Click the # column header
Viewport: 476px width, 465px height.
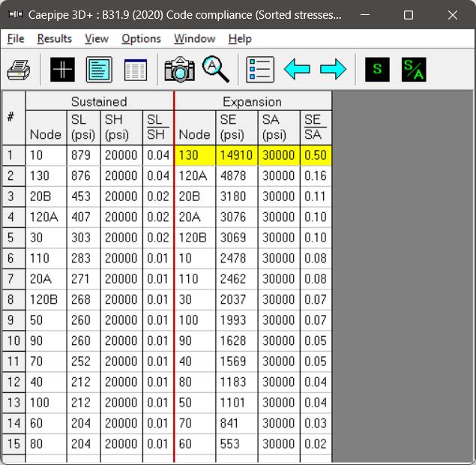click(13, 118)
